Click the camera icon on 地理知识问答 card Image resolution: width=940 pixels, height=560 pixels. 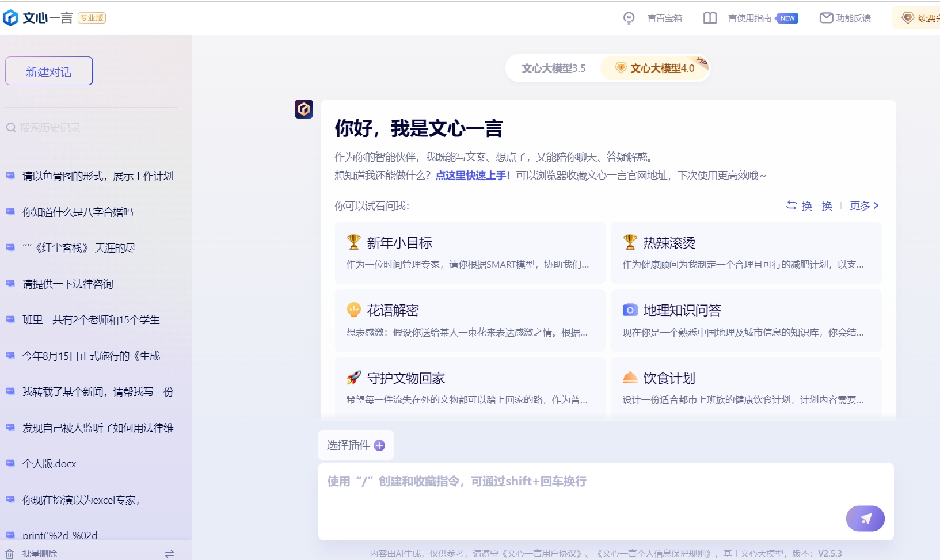[630, 310]
